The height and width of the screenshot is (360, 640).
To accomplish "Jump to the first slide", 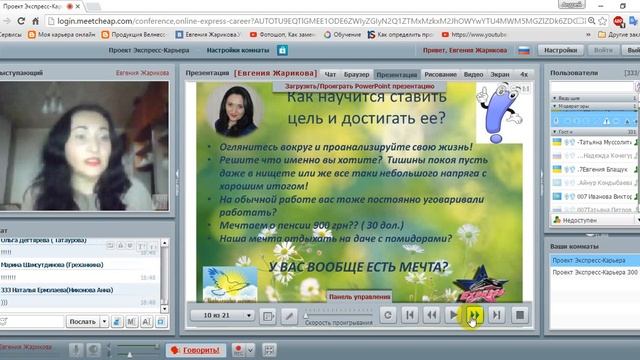I will (410, 315).
